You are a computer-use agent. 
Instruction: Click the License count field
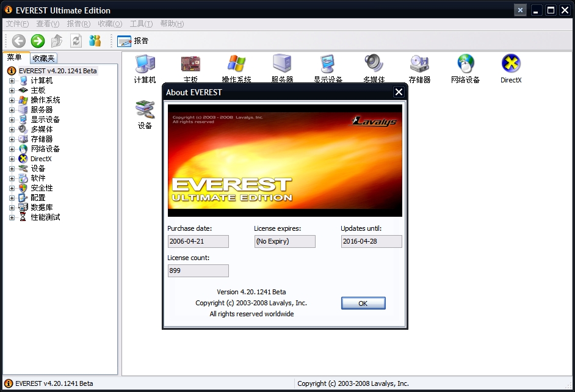tap(198, 270)
